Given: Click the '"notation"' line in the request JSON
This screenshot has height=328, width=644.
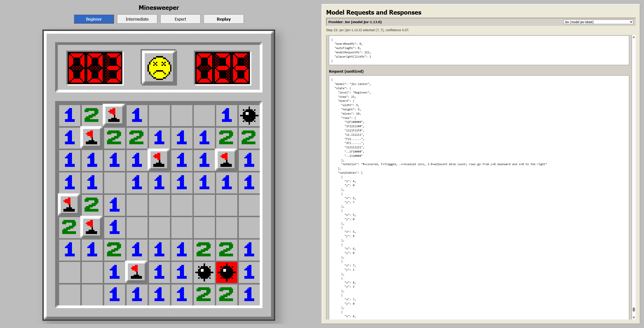Looking at the screenshot, I should click(444, 164).
